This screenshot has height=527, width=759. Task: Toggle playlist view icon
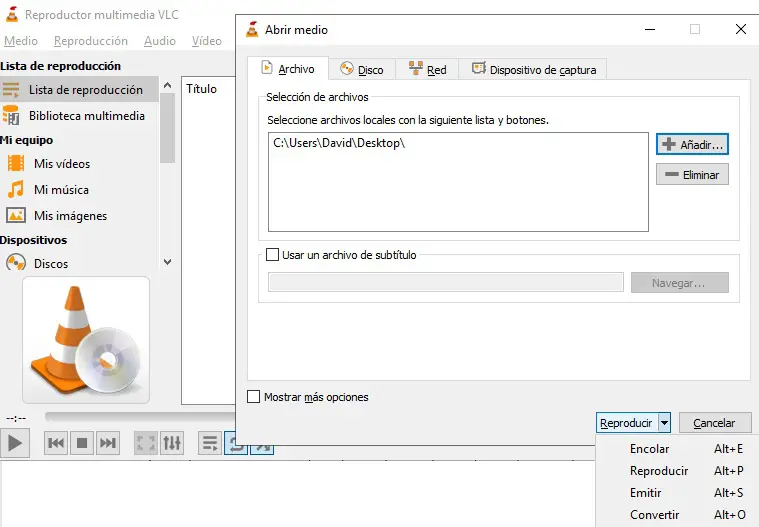point(210,443)
